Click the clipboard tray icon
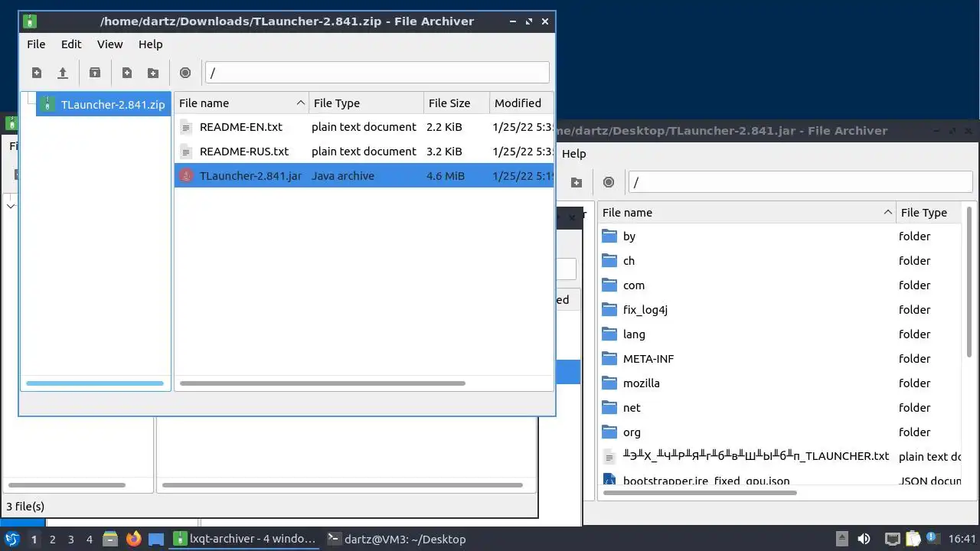The width and height of the screenshot is (980, 551). pos(912,539)
